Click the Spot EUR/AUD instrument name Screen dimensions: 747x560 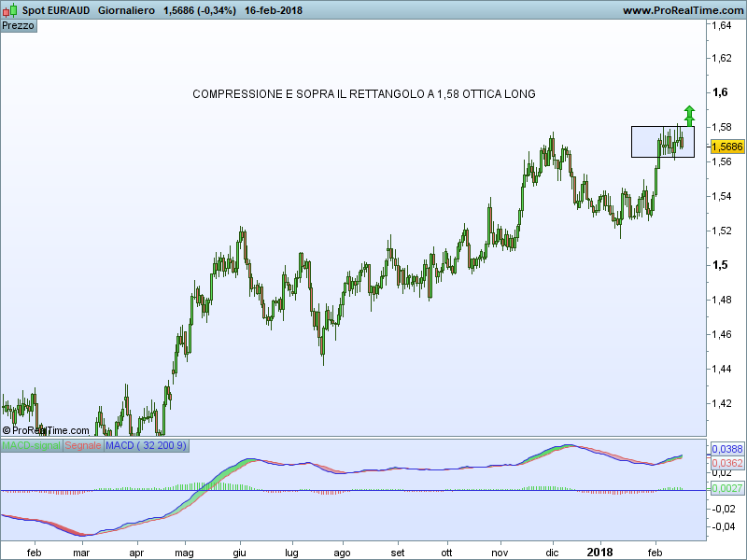pos(56,10)
